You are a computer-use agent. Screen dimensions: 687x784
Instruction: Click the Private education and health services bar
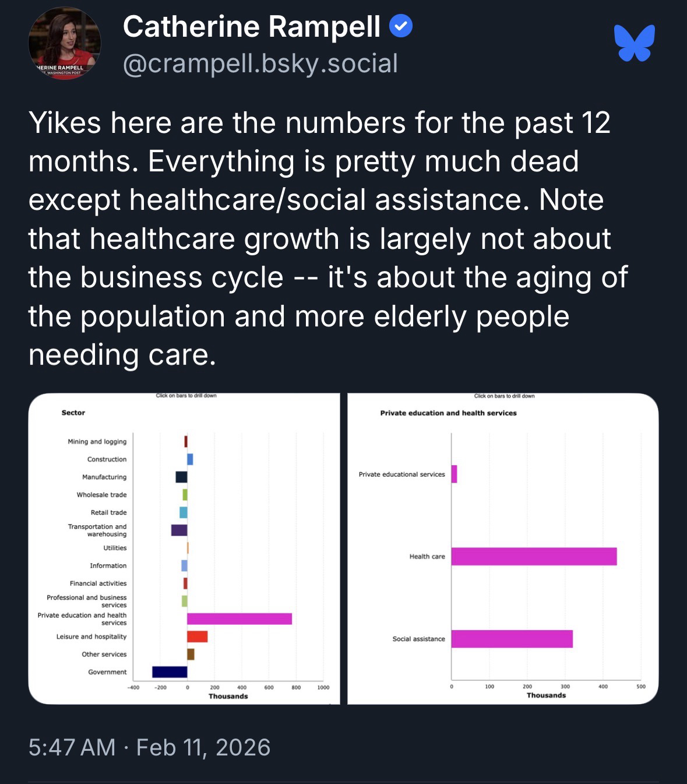[x=239, y=619]
